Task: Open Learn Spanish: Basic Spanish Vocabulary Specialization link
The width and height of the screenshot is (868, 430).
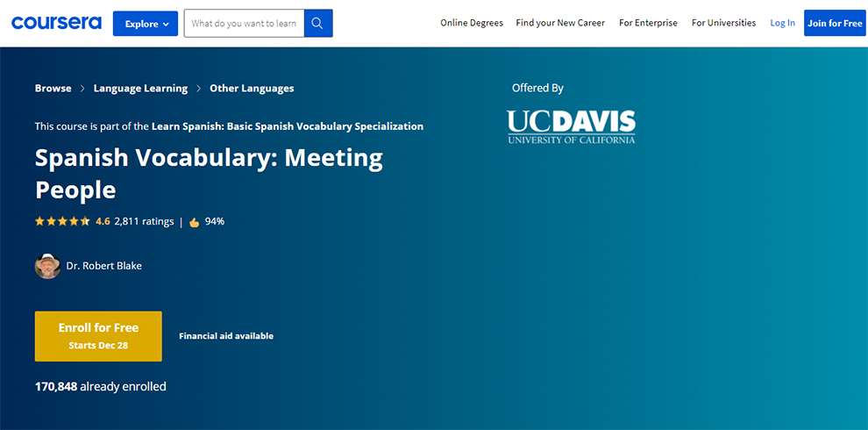Action: [x=288, y=126]
